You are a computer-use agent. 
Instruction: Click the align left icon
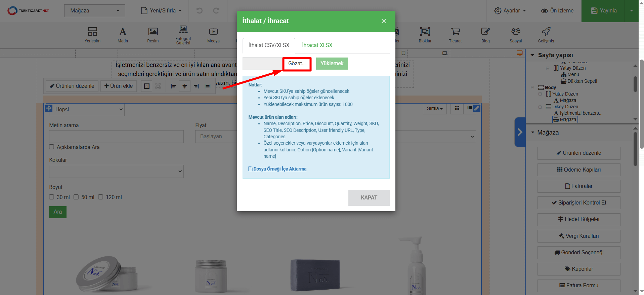pyautogui.click(x=173, y=86)
